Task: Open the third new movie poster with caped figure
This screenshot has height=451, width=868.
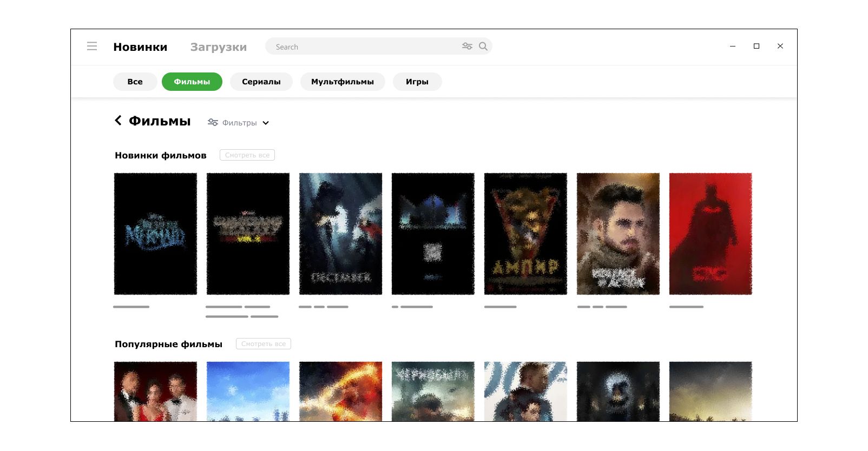Action: (x=340, y=234)
